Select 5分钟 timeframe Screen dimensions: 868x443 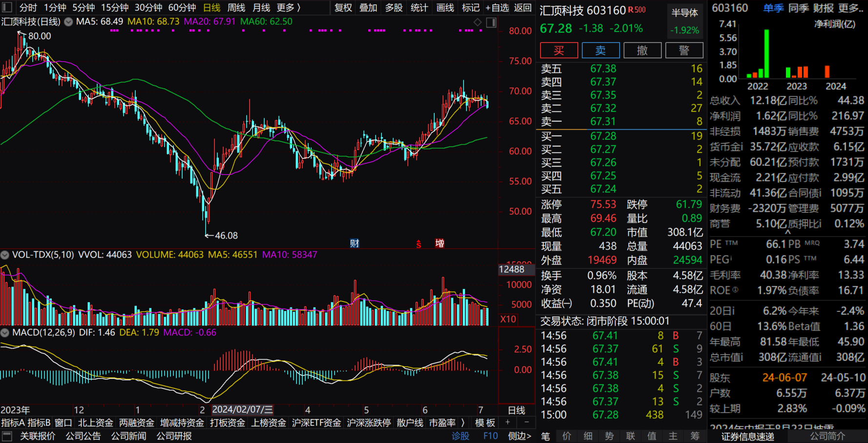(84, 8)
